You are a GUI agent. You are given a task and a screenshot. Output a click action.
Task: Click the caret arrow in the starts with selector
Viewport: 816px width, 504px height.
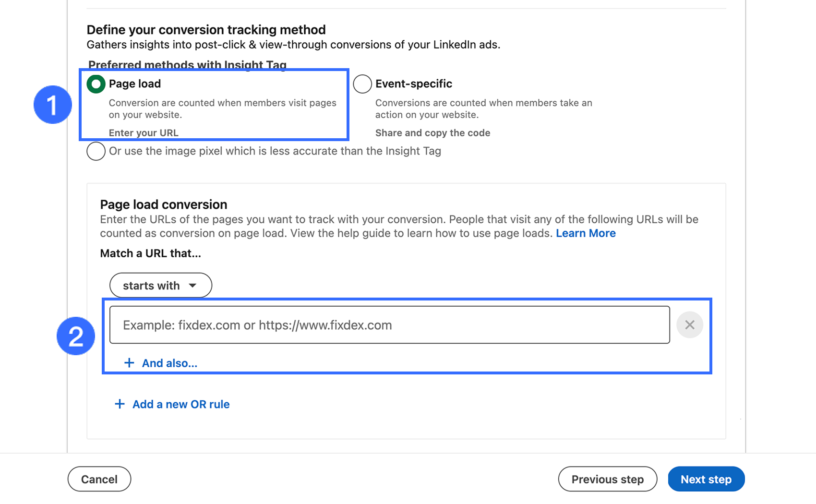192,286
